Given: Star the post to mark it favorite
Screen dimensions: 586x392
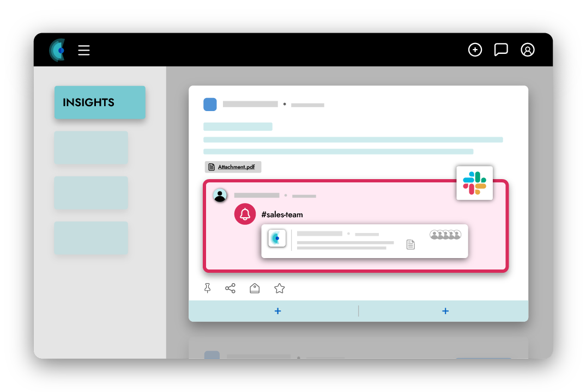Looking at the screenshot, I should point(279,288).
